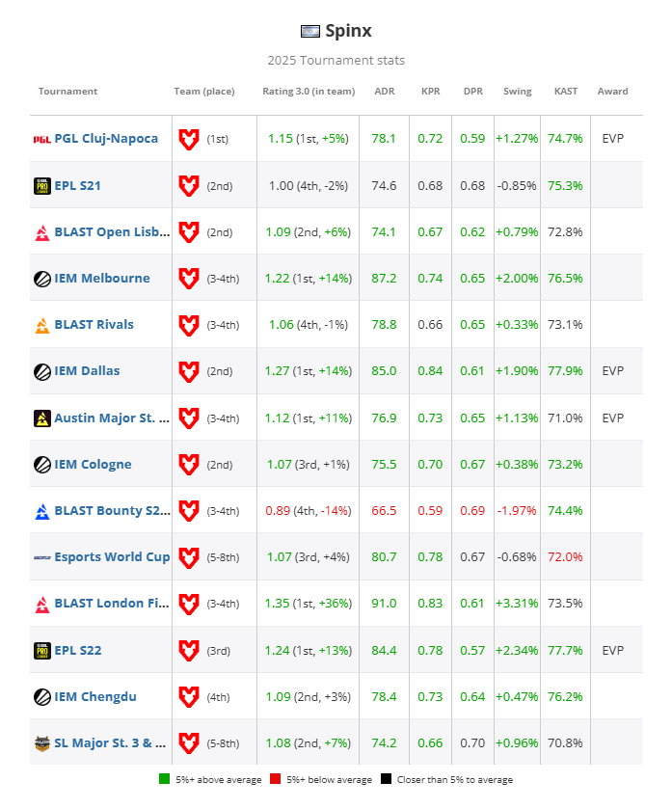Image resolution: width=672 pixels, height=809 pixels.
Task: Click the Austin Major tournament icon
Action: [41, 418]
